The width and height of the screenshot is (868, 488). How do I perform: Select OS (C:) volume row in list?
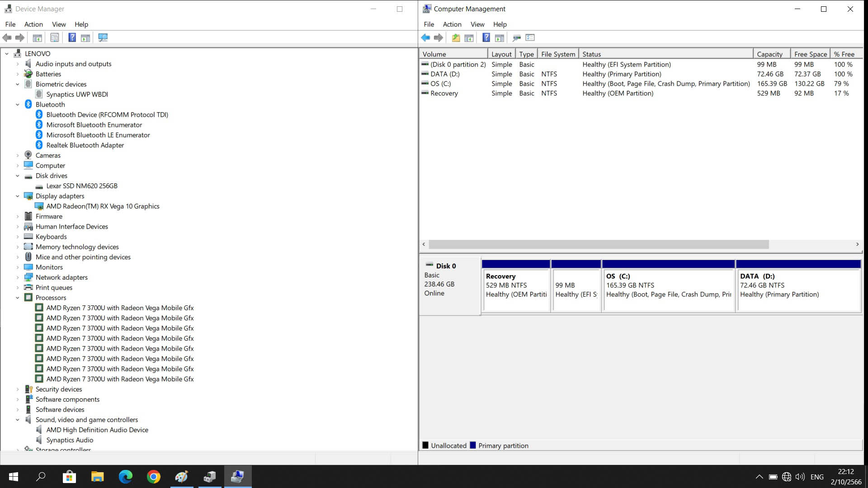click(x=640, y=84)
